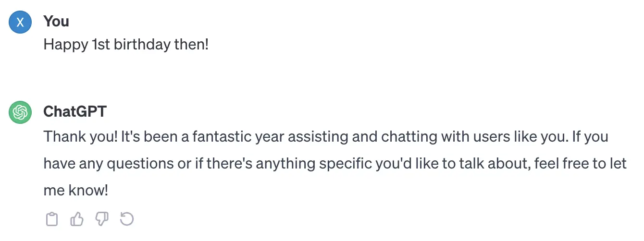
Task: Click the "You" sender name
Action: [56, 21]
